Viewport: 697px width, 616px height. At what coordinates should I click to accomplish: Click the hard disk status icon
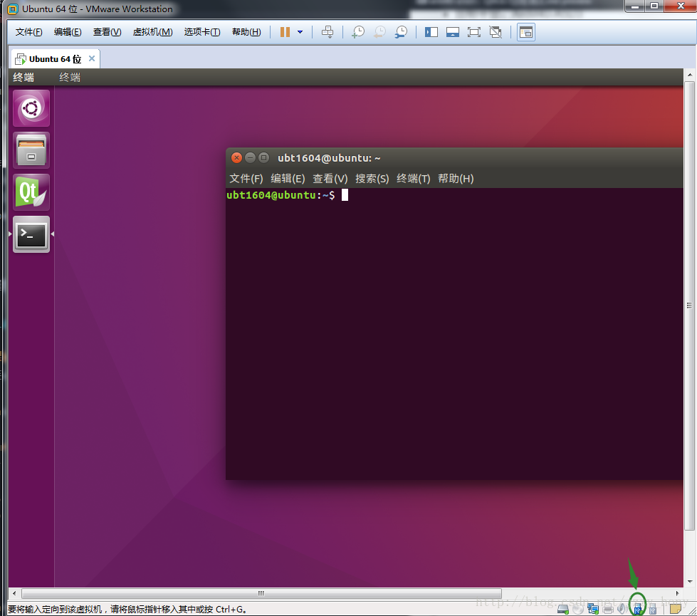(x=563, y=609)
